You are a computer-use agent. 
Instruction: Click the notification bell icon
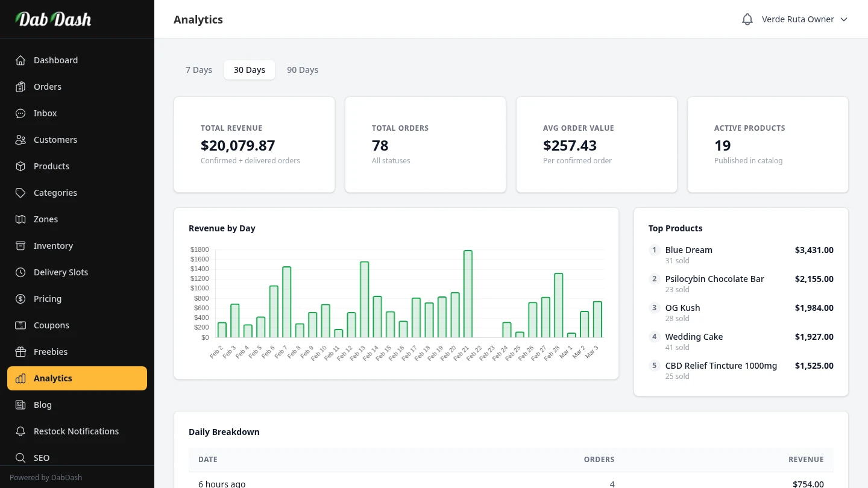tap(747, 19)
